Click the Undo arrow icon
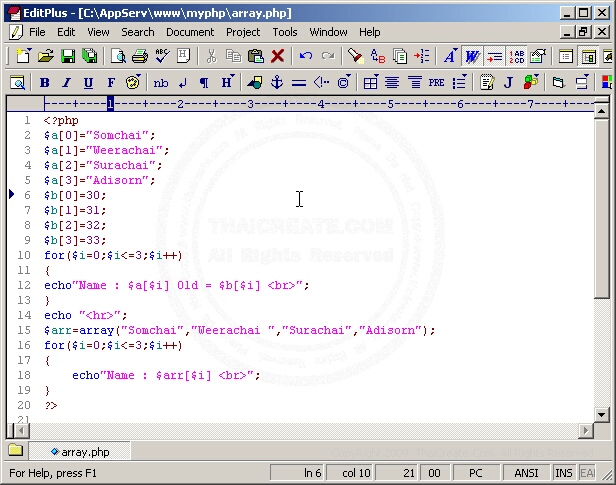 (306, 57)
